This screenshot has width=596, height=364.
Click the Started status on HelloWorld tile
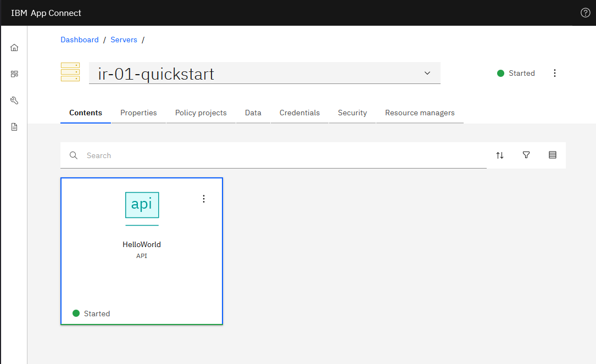point(91,313)
